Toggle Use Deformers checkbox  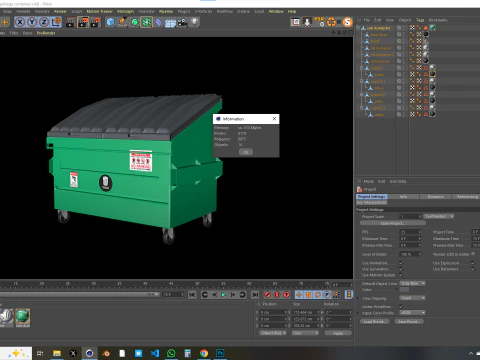(473, 269)
